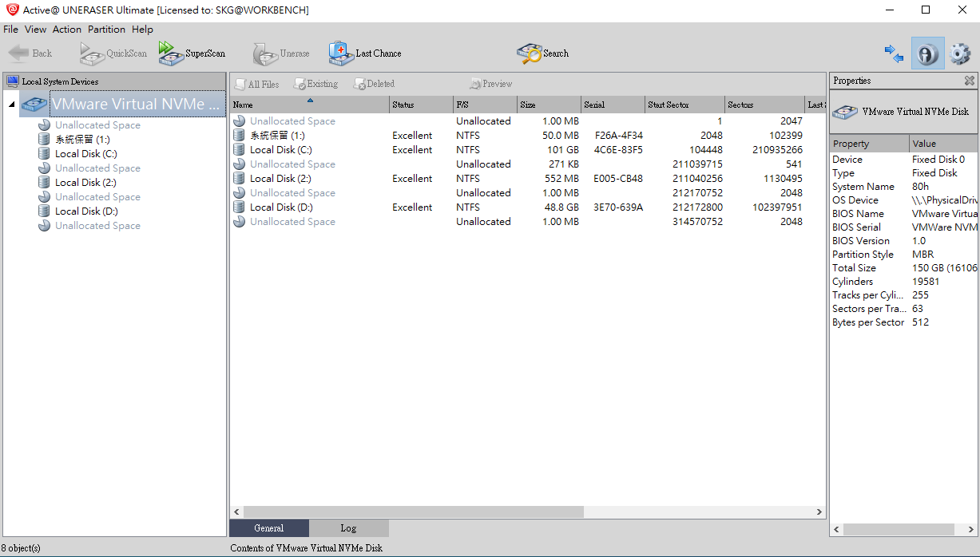The height and width of the screenshot is (557, 980).
Task: Sort by the Serial column header
Action: 613,105
